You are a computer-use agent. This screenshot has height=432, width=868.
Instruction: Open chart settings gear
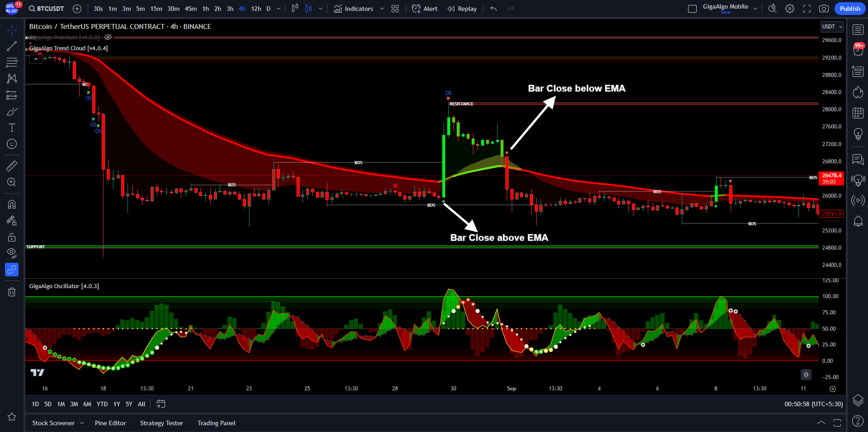point(790,9)
